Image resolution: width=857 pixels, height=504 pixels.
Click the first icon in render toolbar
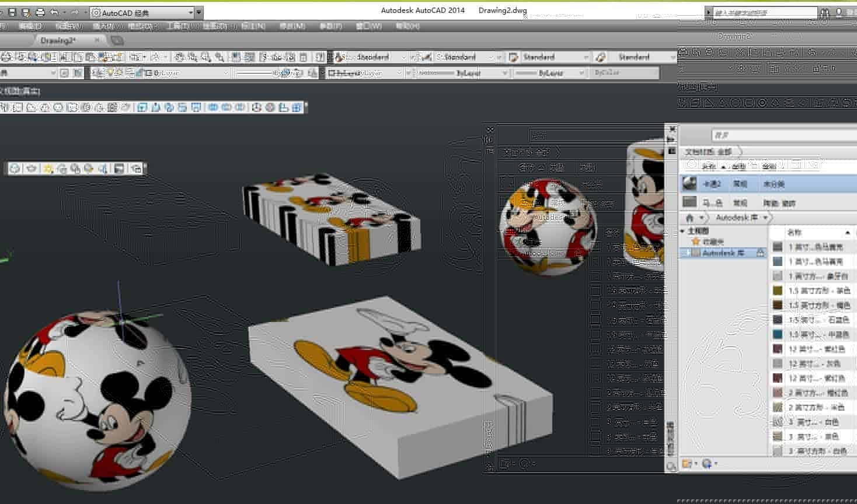tap(15, 168)
